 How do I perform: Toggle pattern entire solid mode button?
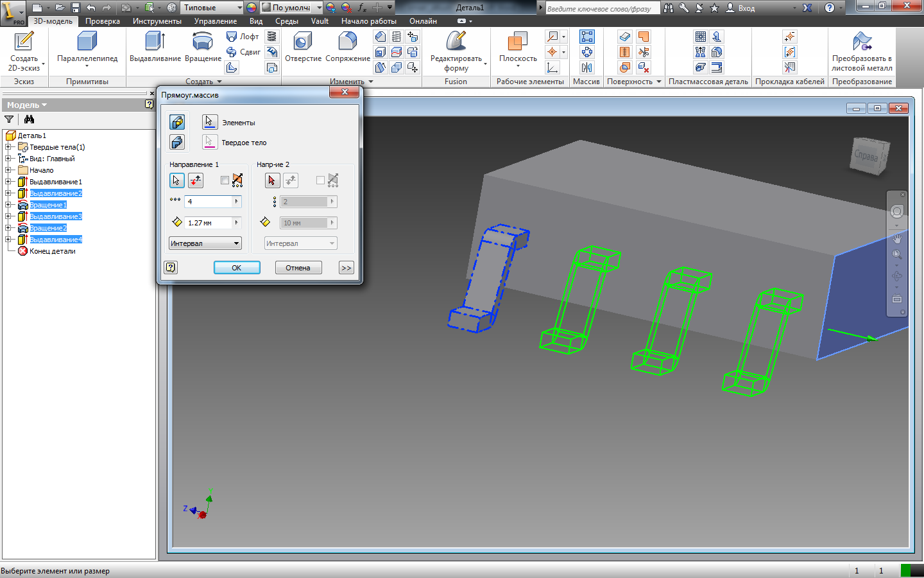[177, 142]
